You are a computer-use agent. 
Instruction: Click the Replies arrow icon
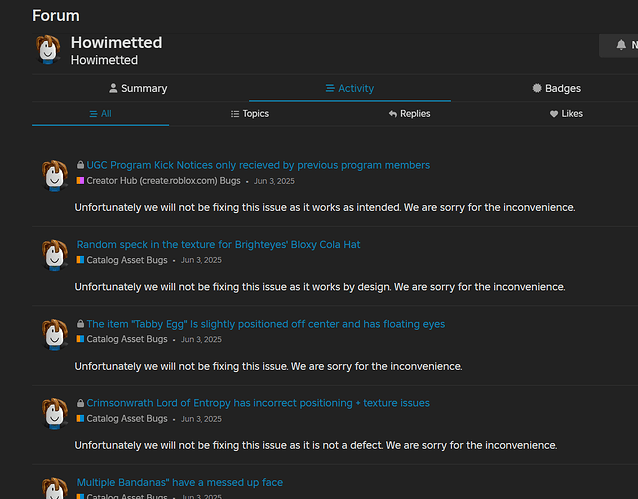point(393,114)
